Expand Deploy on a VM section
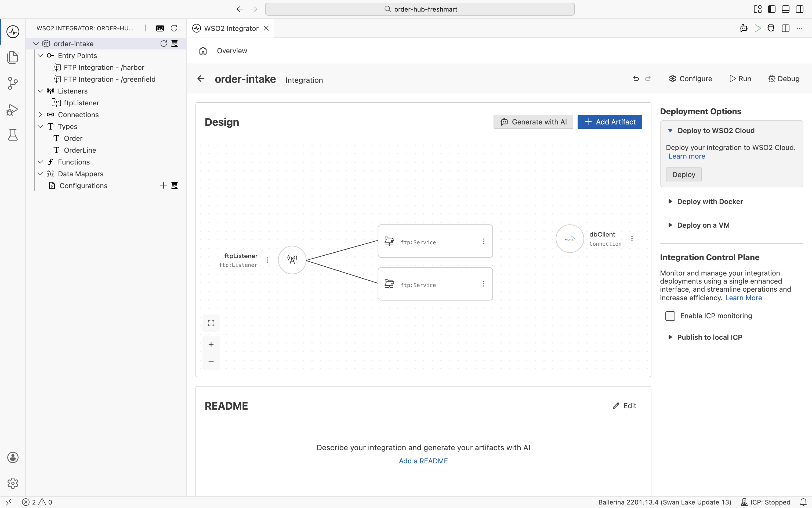 (699, 225)
